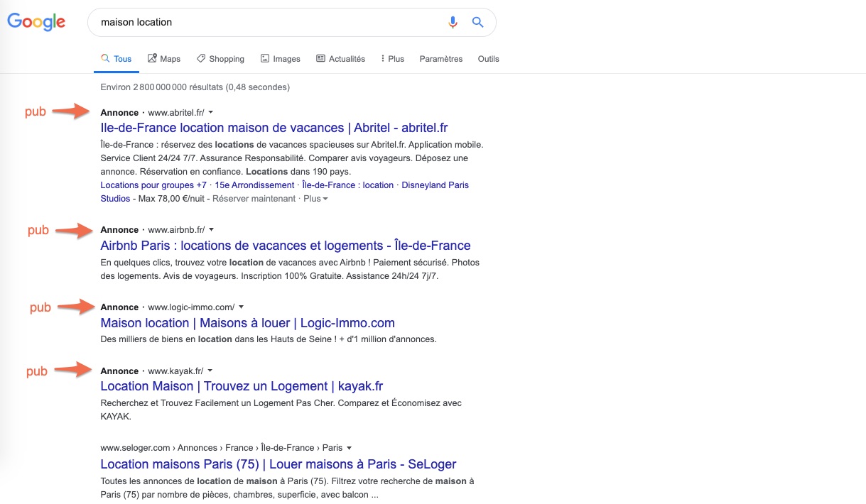
Task: Open the Shopping tab
Action: click(x=220, y=59)
